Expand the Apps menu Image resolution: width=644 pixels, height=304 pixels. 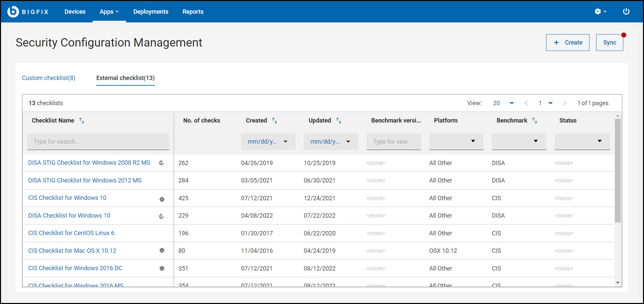pyautogui.click(x=109, y=12)
